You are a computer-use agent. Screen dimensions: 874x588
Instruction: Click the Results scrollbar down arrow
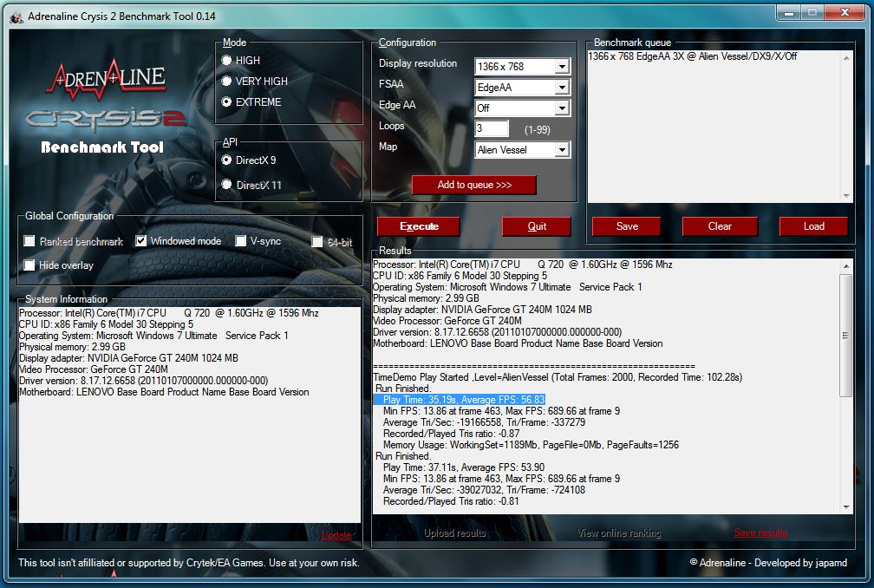tap(846, 506)
